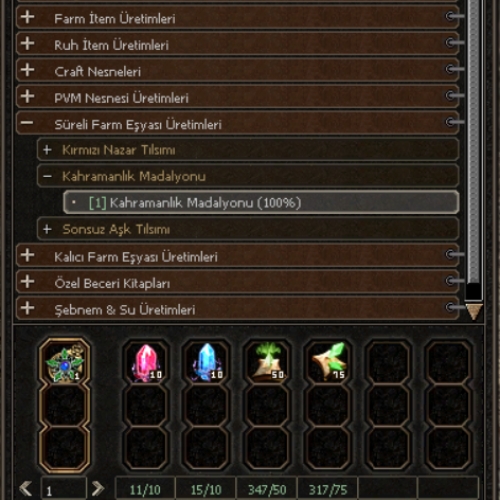
Task: Collapse Süreli Farm Eşyası Üretimleri category
Action: pos(237,123)
